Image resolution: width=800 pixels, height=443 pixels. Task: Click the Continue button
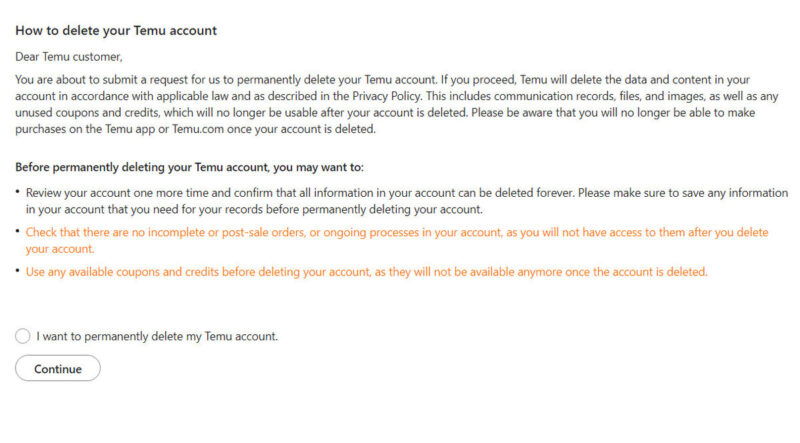coord(58,369)
